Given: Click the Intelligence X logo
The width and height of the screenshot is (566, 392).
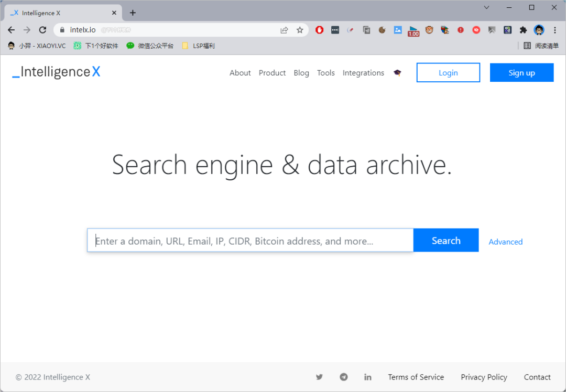Looking at the screenshot, I should pos(56,72).
